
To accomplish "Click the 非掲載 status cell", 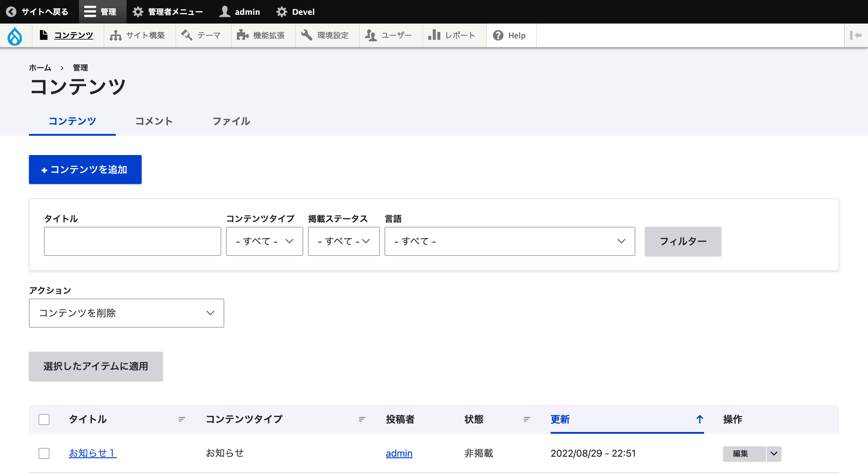I will (x=479, y=453).
